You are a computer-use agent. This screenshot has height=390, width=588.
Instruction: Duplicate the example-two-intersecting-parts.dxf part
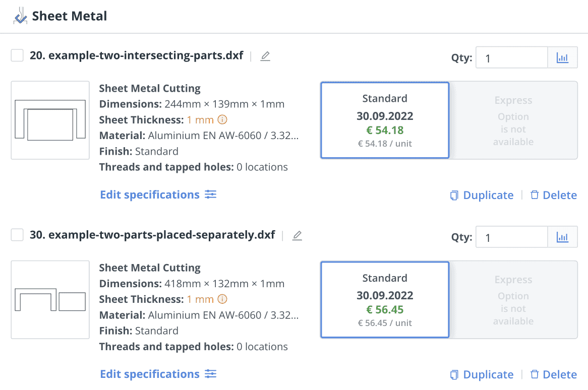pyautogui.click(x=482, y=195)
